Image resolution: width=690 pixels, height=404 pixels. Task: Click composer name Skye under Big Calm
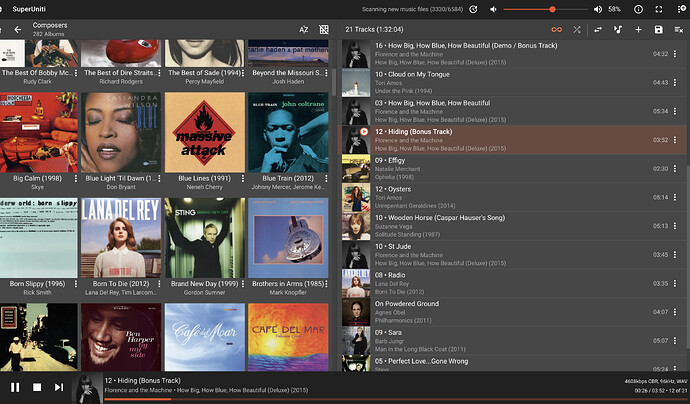[37, 187]
